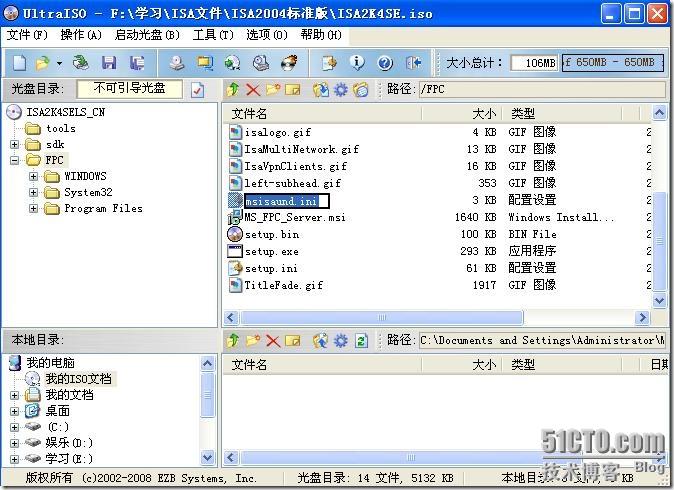This screenshot has width=674, height=490.
Task: Click red X delete icon in disc pane
Action: pos(253,89)
